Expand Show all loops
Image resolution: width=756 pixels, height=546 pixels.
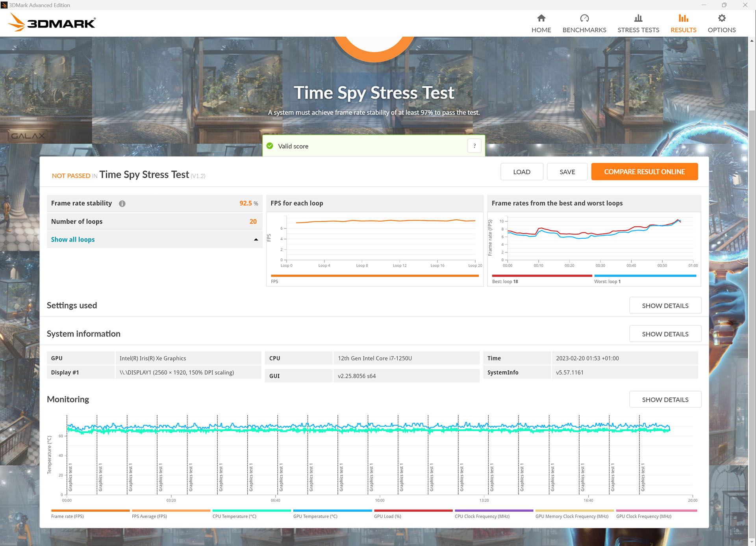coord(73,240)
